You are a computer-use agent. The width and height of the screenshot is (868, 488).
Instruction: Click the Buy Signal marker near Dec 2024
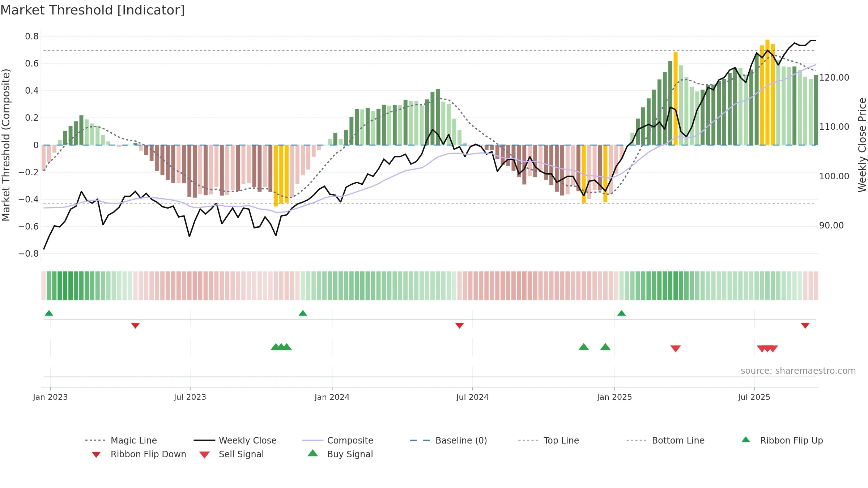point(605,347)
